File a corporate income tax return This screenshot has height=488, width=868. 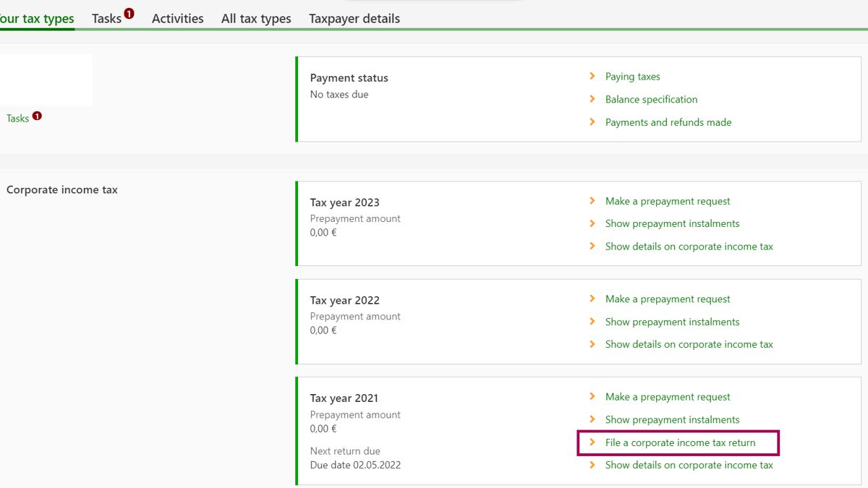tap(680, 443)
